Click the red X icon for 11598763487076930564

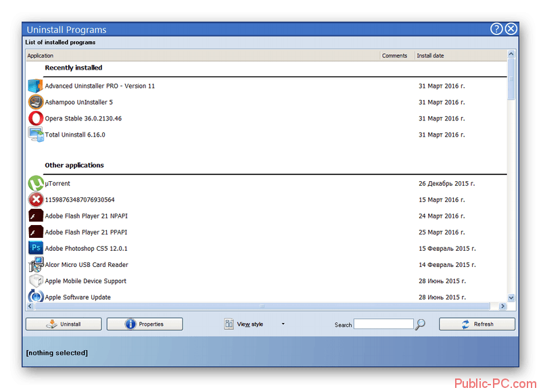[36, 199]
